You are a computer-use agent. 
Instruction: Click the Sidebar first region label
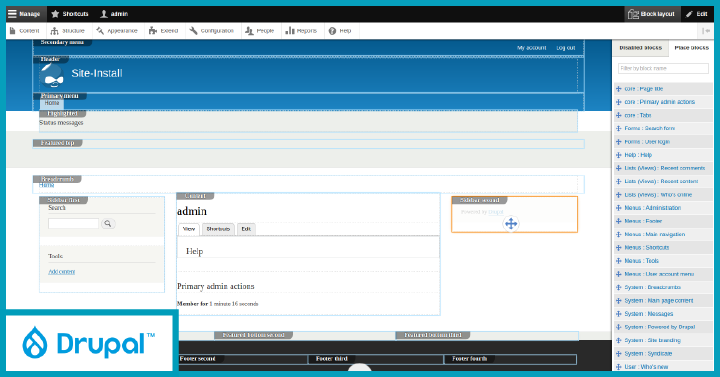(63, 200)
